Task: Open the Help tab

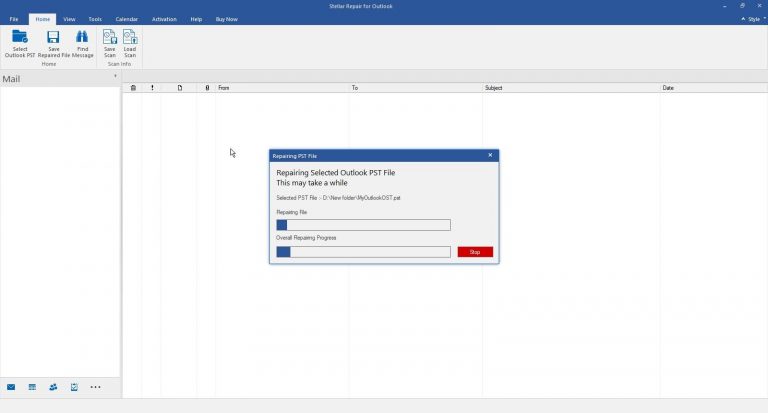Action: (196, 19)
